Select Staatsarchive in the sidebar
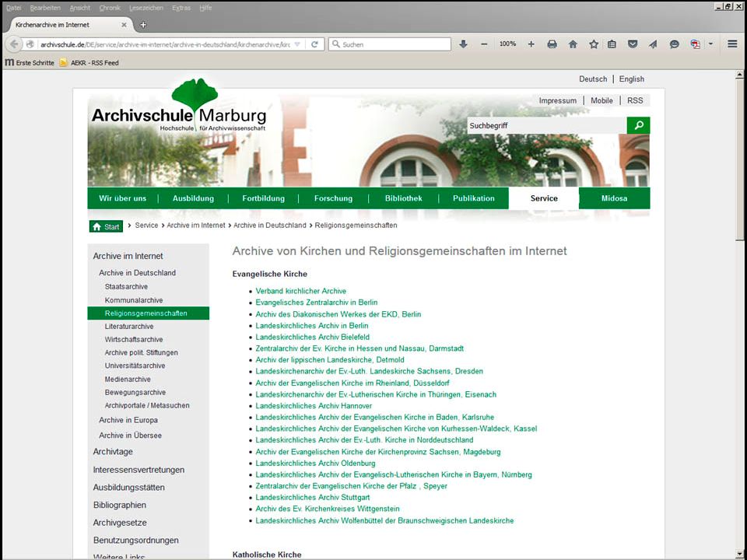This screenshot has height=560, width=747. coord(126,287)
